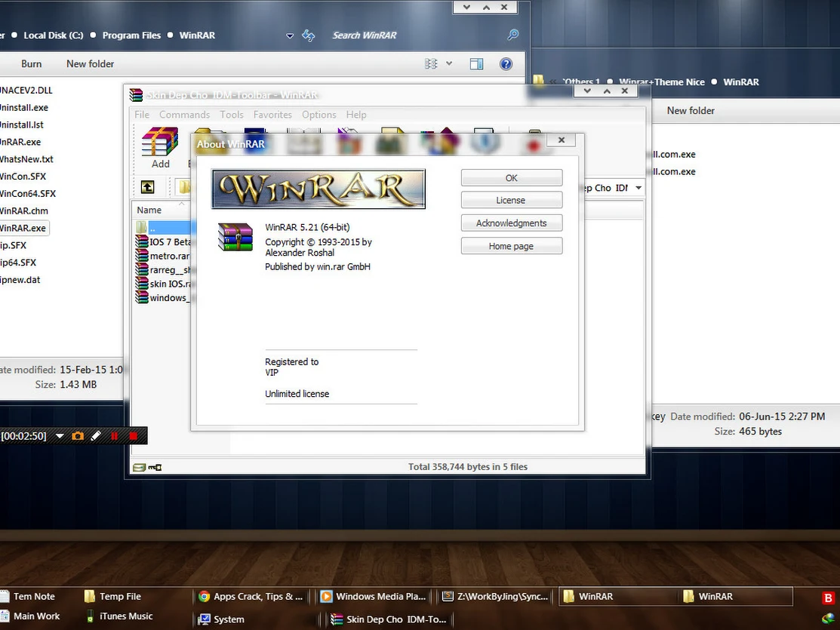Visit Home page from About dialog
Image resolution: width=840 pixels, height=630 pixels.
point(512,246)
